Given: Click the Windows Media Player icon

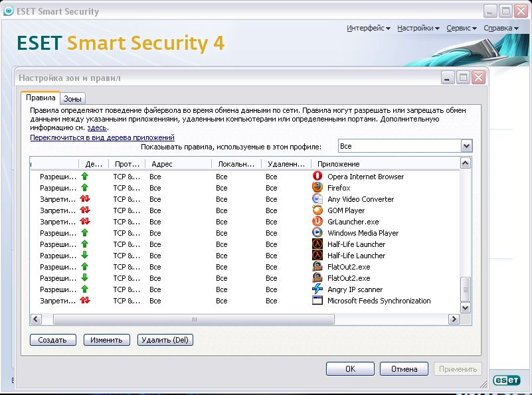Looking at the screenshot, I should point(317,232).
